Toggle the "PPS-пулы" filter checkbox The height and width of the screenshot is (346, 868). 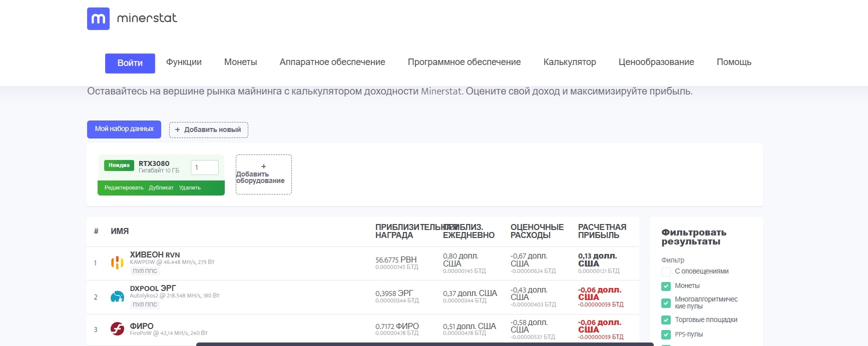[666, 334]
